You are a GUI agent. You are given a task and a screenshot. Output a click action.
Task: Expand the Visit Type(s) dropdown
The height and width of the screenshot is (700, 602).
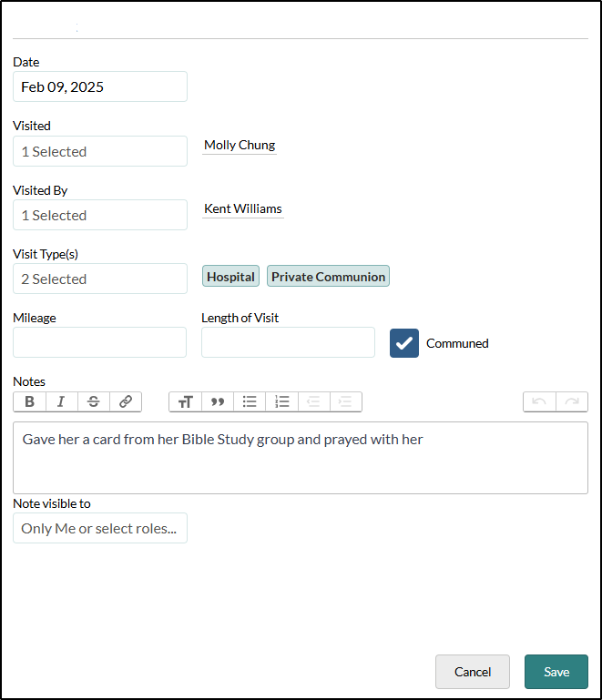coord(100,279)
